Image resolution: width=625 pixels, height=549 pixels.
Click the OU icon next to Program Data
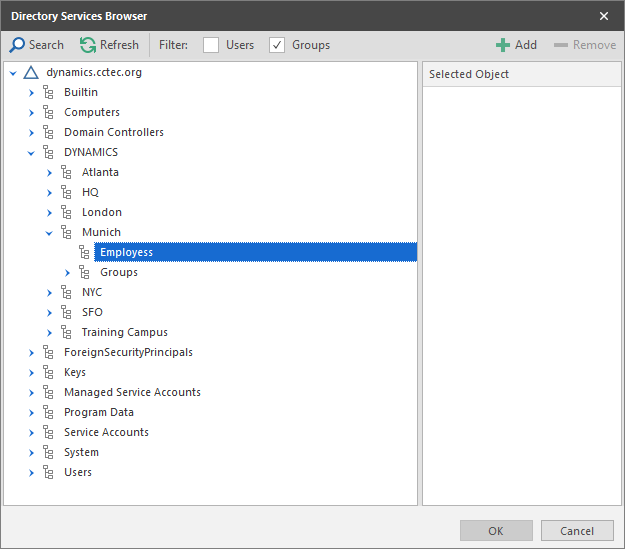48,412
